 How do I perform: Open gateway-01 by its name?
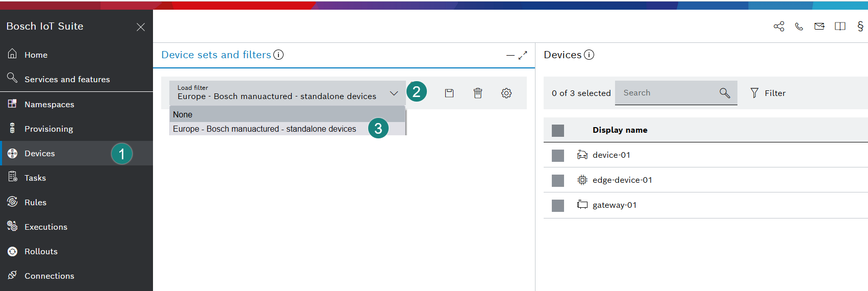(x=615, y=205)
